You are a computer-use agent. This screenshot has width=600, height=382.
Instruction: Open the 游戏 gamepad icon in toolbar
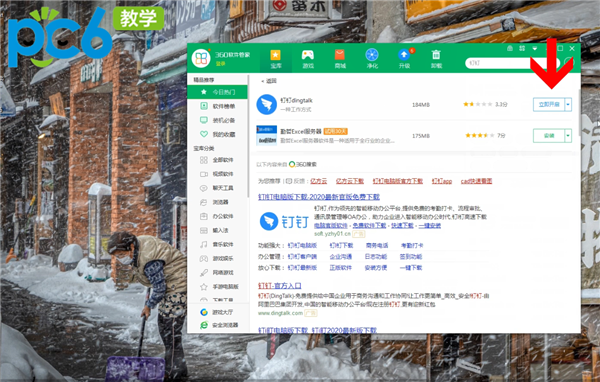pyautogui.click(x=308, y=55)
